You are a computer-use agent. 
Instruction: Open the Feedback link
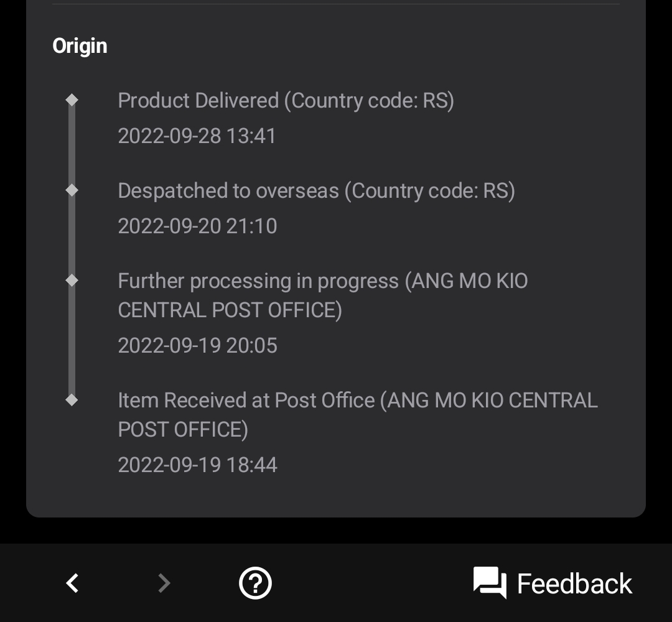point(574,583)
